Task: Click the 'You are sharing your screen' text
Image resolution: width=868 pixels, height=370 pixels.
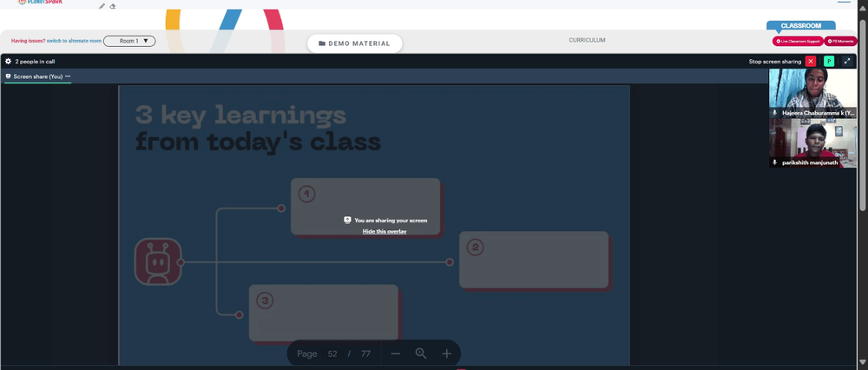Action: click(391, 221)
